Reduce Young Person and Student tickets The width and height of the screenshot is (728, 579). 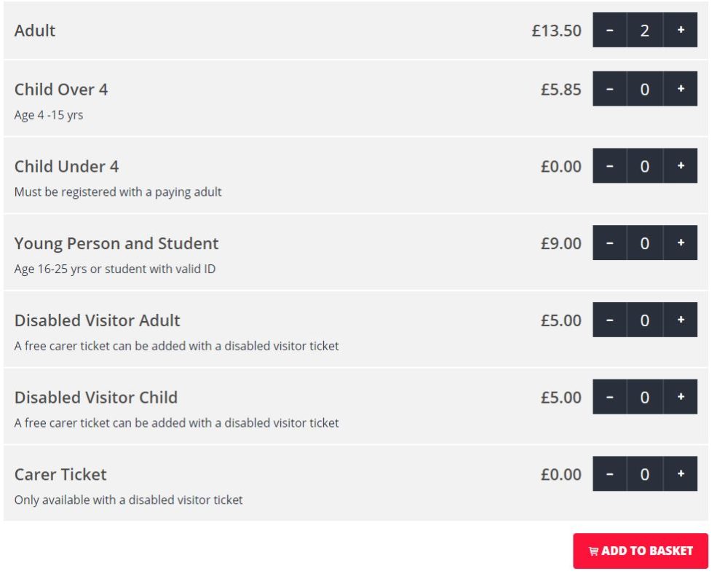(610, 243)
